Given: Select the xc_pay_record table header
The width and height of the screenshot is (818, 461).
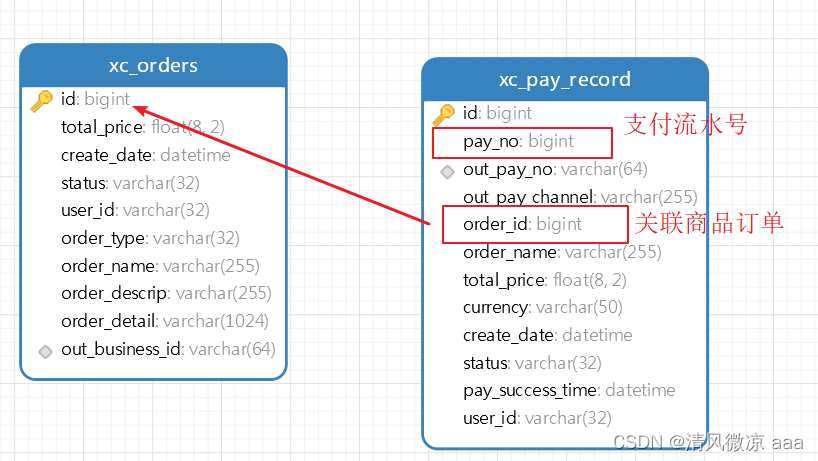Looking at the screenshot, I should pyautogui.click(x=564, y=79).
